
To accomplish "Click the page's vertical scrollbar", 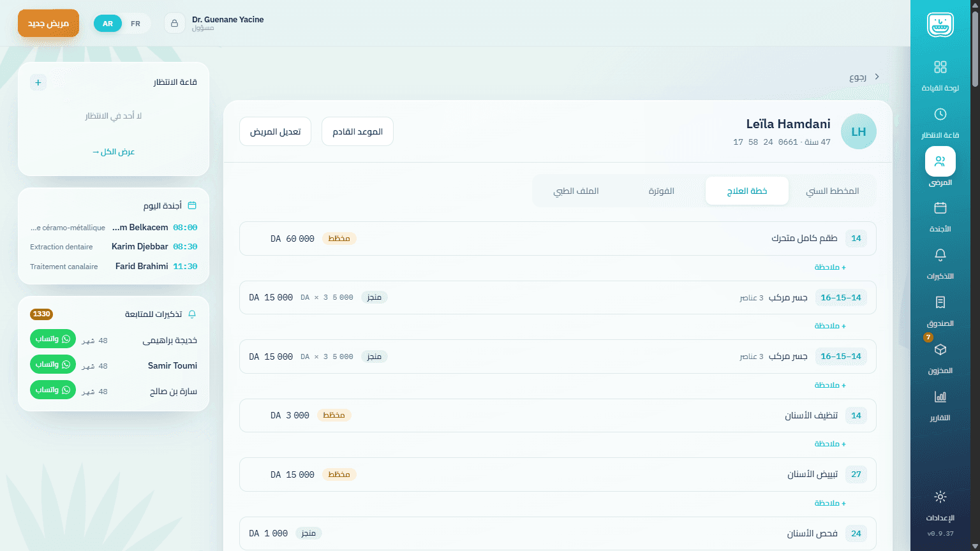I will pyautogui.click(x=975, y=48).
